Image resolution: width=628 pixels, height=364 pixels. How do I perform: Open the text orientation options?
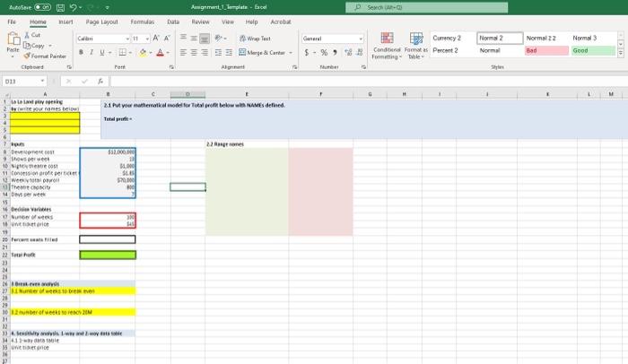[221, 38]
